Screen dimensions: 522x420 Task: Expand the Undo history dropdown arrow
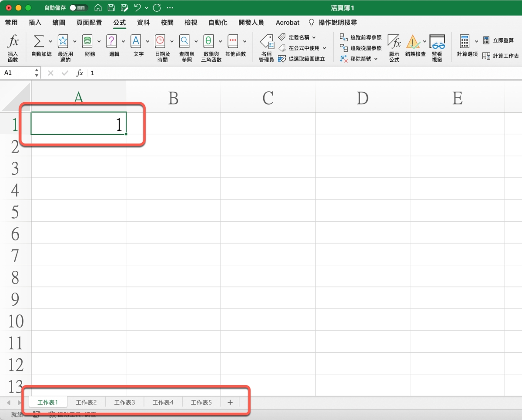tap(147, 8)
